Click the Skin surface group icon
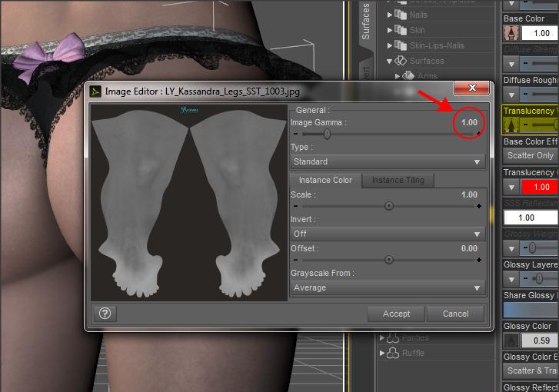The height and width of the screenshot is (392, 559). 401,30
